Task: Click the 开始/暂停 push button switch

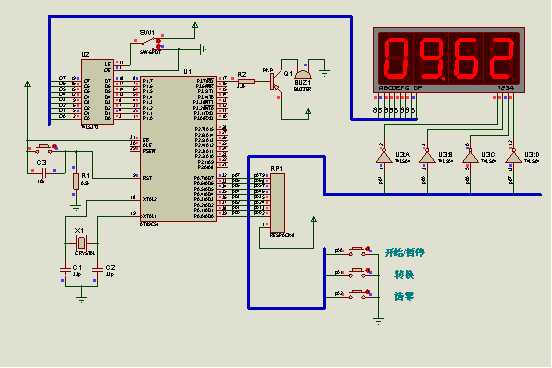Action: [359, 251]
